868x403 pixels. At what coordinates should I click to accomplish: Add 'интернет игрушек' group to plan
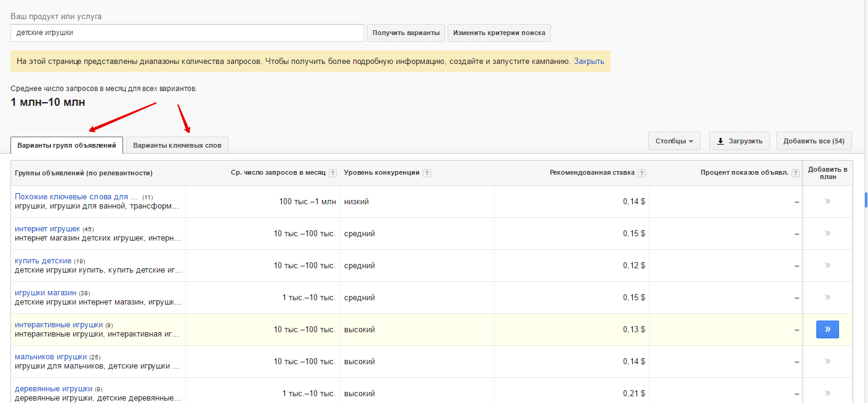click(x=827, y=233)
